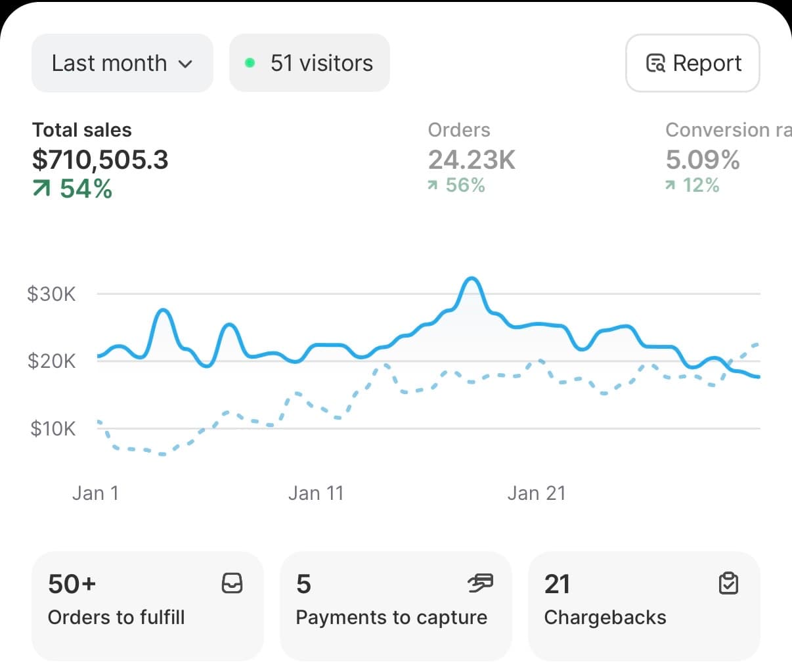Click the green live indicator dot before 51 visitors
Image resolution: width=792 pixels, height=672 pixels.
point(250,63)
